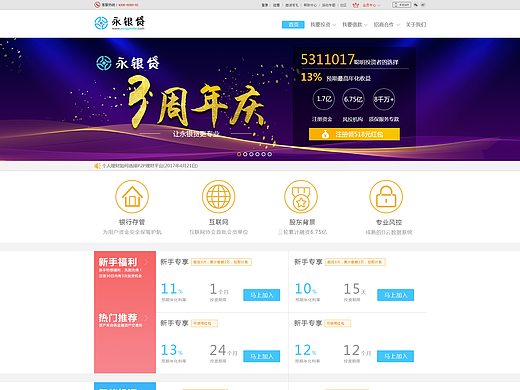Open the 热门推荐 arrow in the red panel
520x390 pixels.
coord(146,318)
